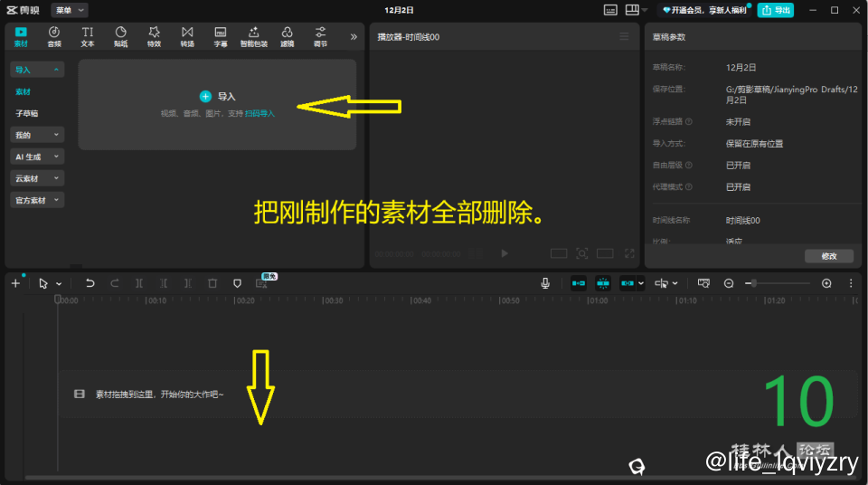
Task: Toggle the auto-snap button in timeline toolbar
Action: tap(603, 283)
